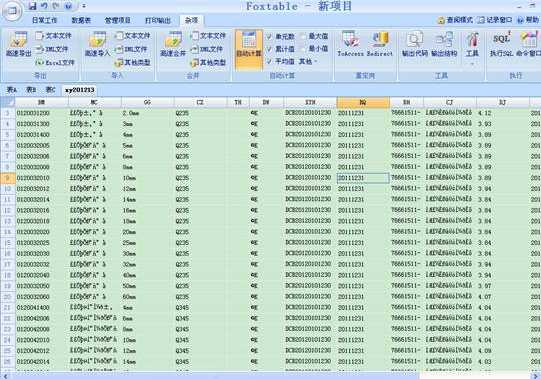Open the 记录窗口 record window

pos(495,20)
